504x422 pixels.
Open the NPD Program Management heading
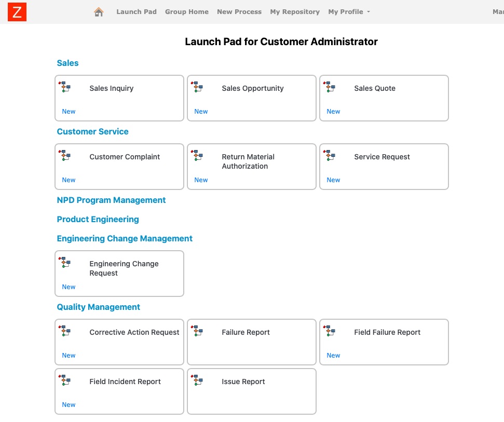click(111, 200)
